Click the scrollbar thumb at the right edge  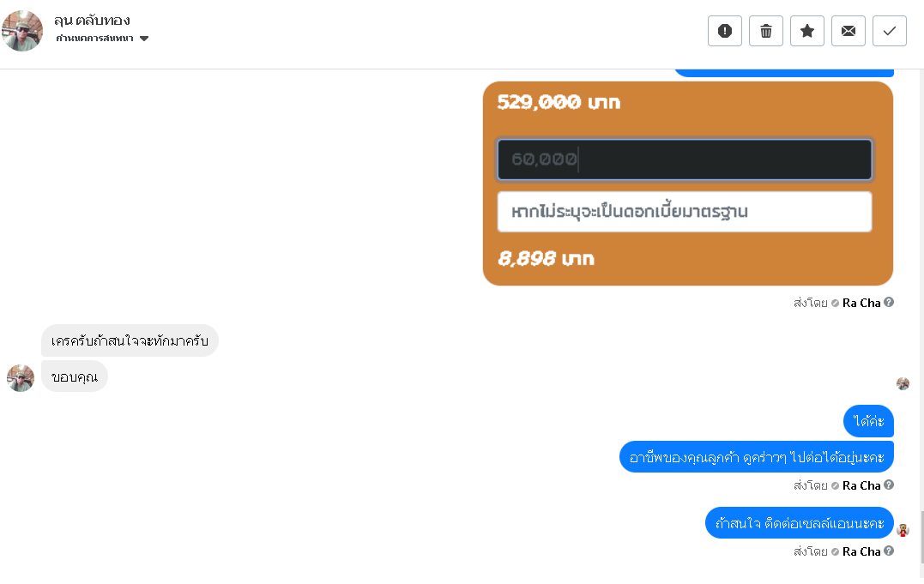pos(921,536)
